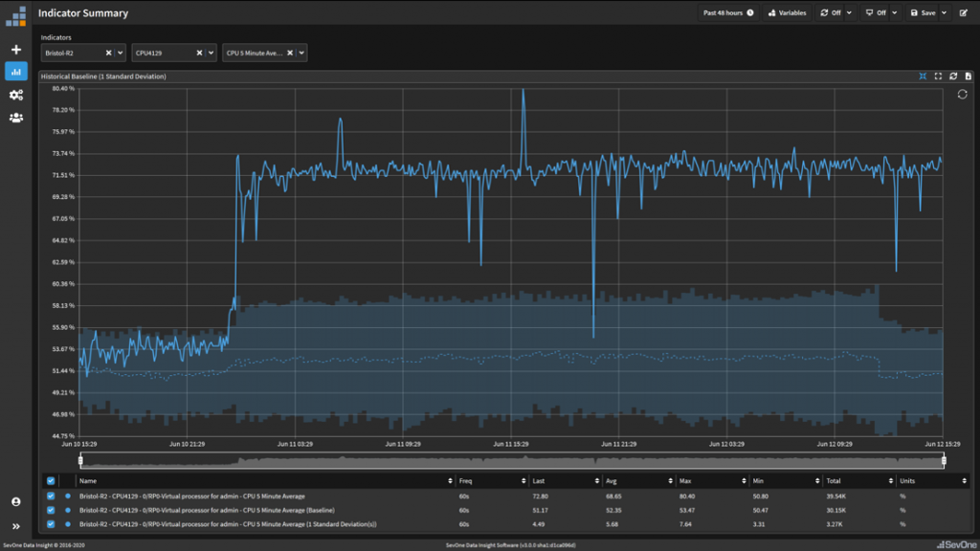980x551 pixels.
Task: Click the Avg value 52.35 in Baseline row
Action: (613, 511)
